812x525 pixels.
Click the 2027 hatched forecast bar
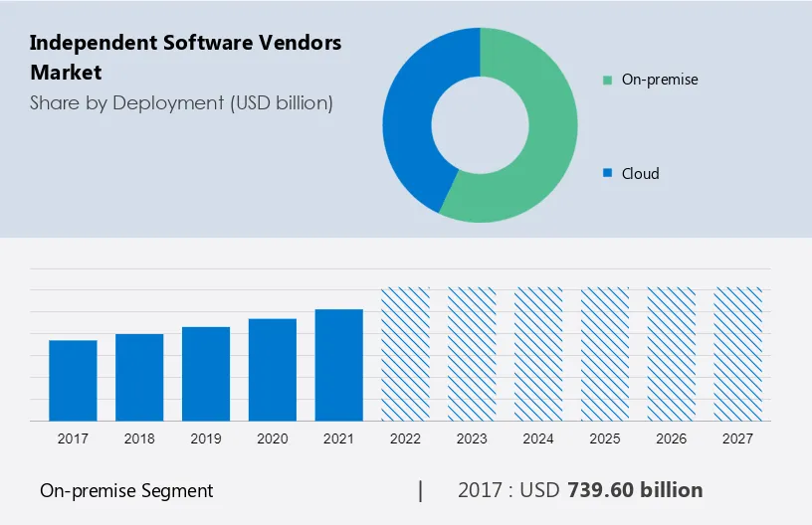click(738, 354)
